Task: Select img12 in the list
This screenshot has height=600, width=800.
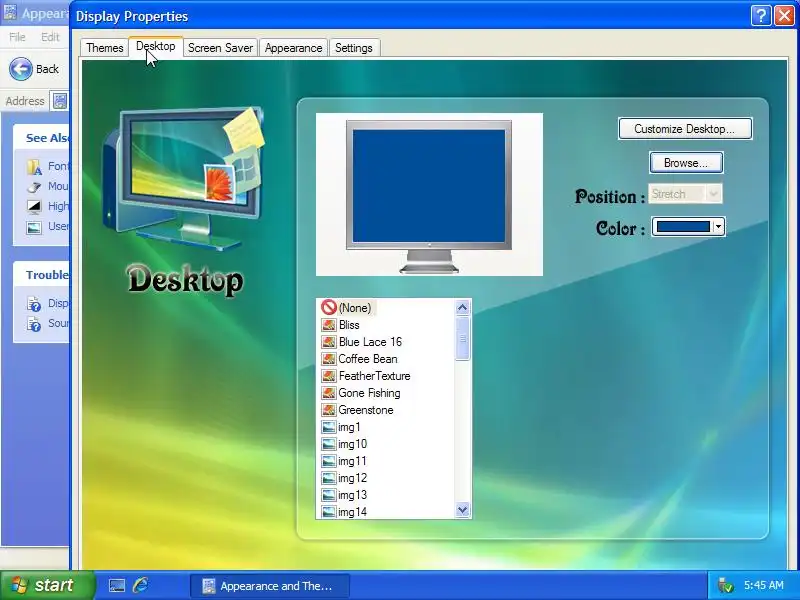Action: 353,478
